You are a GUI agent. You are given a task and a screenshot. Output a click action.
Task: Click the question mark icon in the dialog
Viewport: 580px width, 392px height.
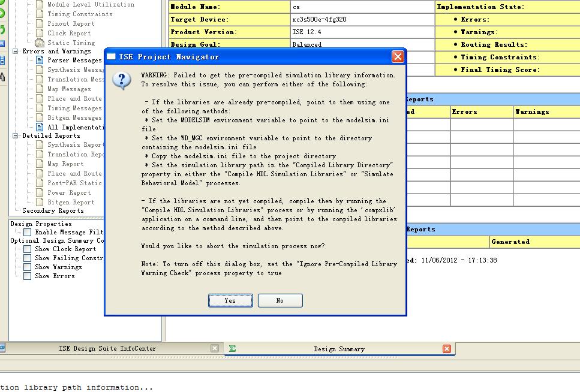(122, 81)
